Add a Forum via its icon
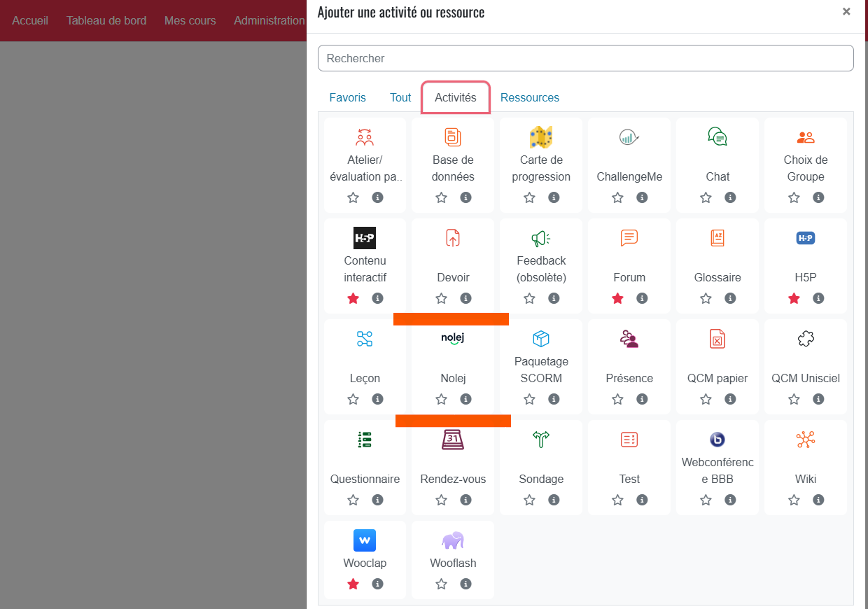 629,238
